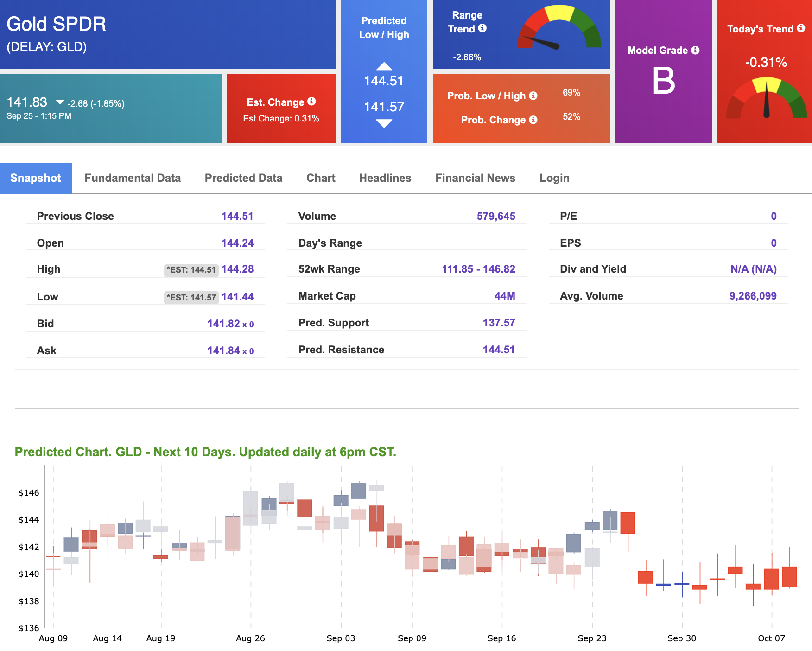Click the Login link
Image resolution: width=812 pixels, height=651 pixels.
click(554, 178)
